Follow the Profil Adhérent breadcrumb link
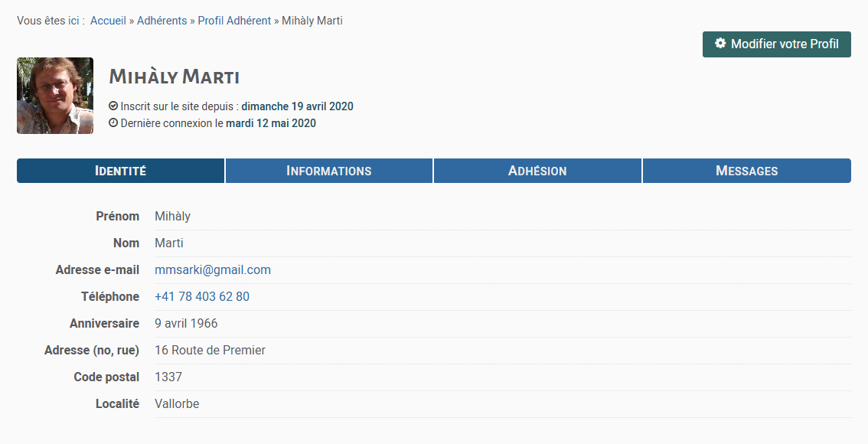This screenshot has width=868, height=444. (x=234, y=21)
